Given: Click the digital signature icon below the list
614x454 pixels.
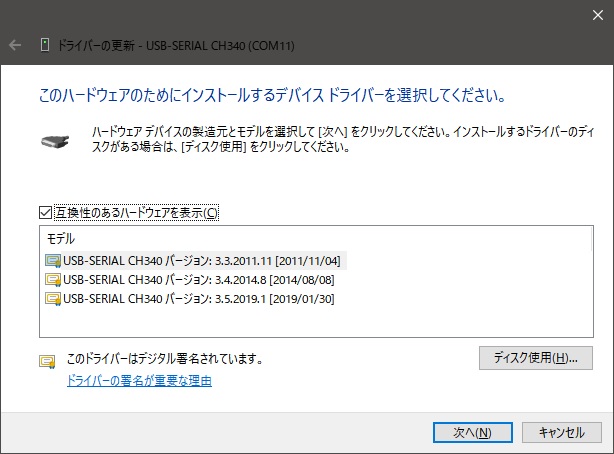Looking at the screenshot, I should pos(46,361).
